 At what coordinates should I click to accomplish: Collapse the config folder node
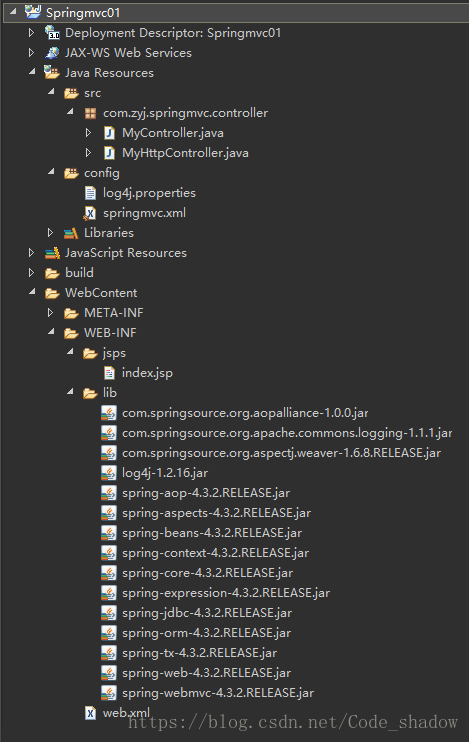tap(51, 172)
